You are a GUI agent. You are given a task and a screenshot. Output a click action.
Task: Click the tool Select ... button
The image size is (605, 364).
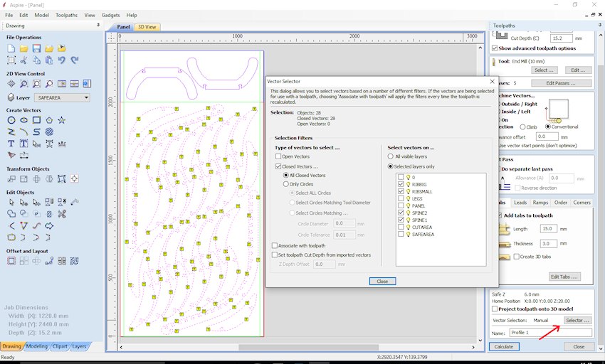(x=544, y=70)
